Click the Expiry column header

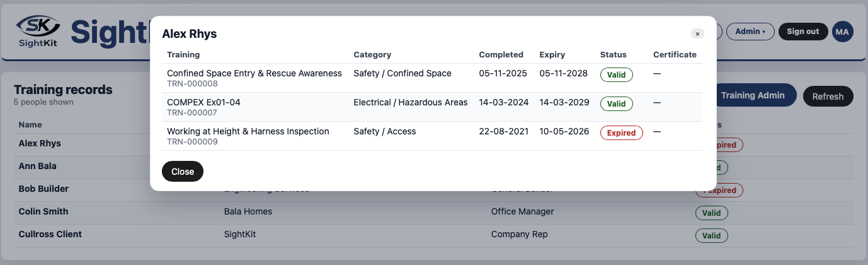[552, 55]
